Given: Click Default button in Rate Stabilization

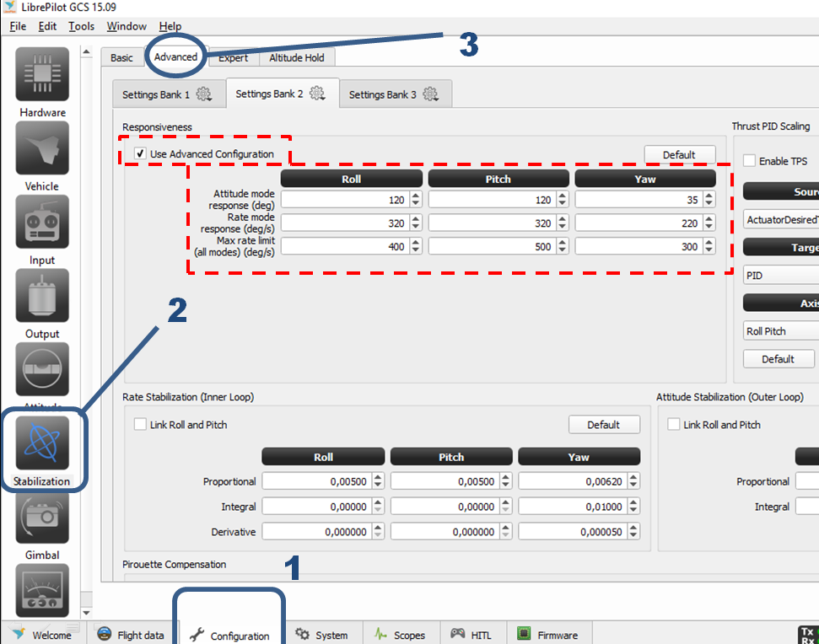Looking at the screenshot, I should [x=603, y=425].
